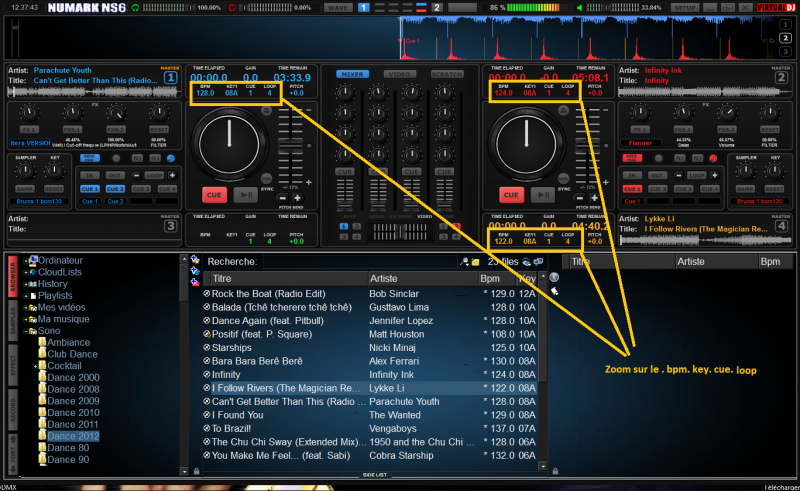Select deck 3 using its number badge
This screenshot has width=800, height=491.
coord(170,226)
